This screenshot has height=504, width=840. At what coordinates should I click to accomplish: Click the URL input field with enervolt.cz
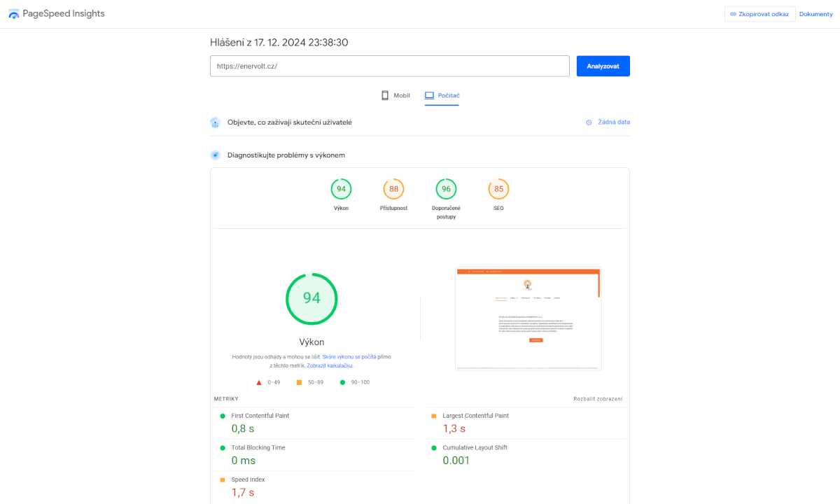click(x=389, y=66)
